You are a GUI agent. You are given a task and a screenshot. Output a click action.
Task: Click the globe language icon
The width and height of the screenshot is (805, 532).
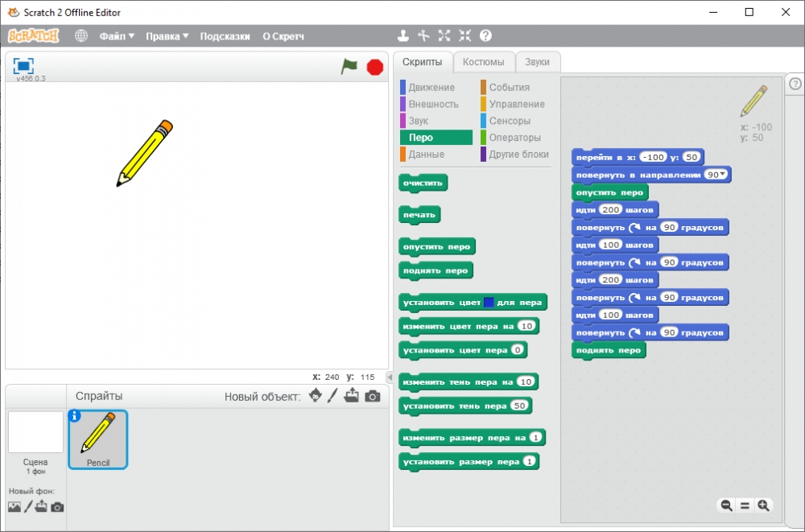point(81,36)
